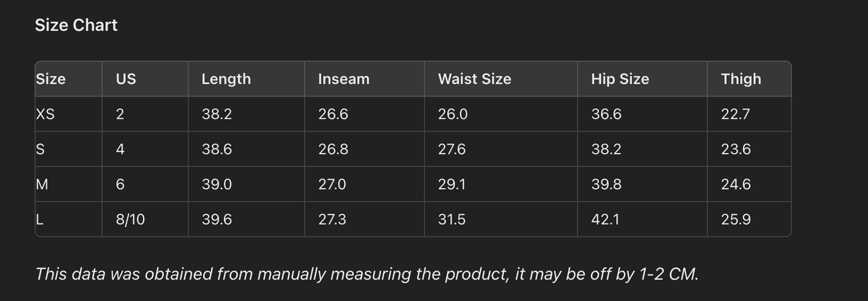Select the L size row label

coord(40,219)
